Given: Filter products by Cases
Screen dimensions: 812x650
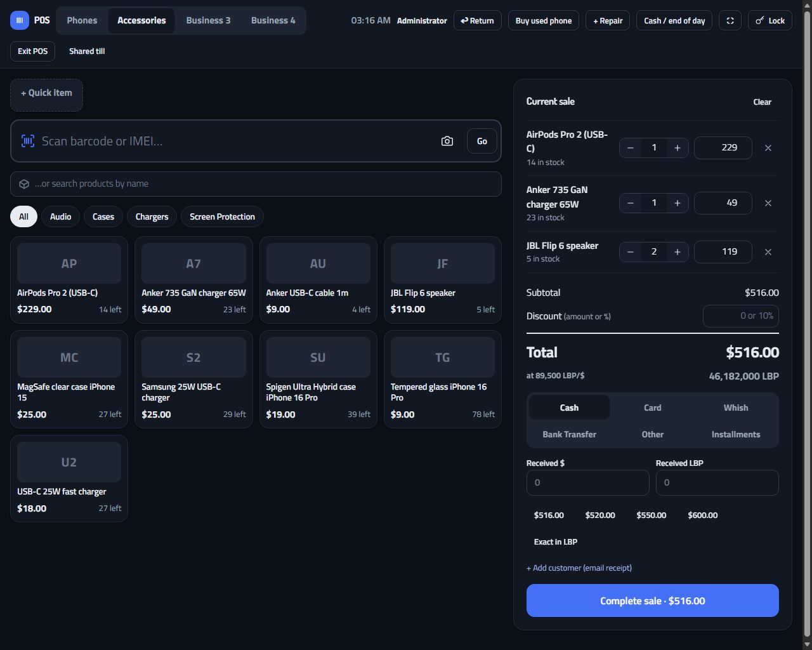Looking at the screenshot, I should (x=103, y=216).
